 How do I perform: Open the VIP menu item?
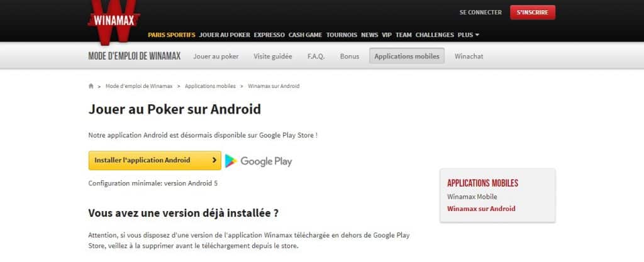coord(387,35)
